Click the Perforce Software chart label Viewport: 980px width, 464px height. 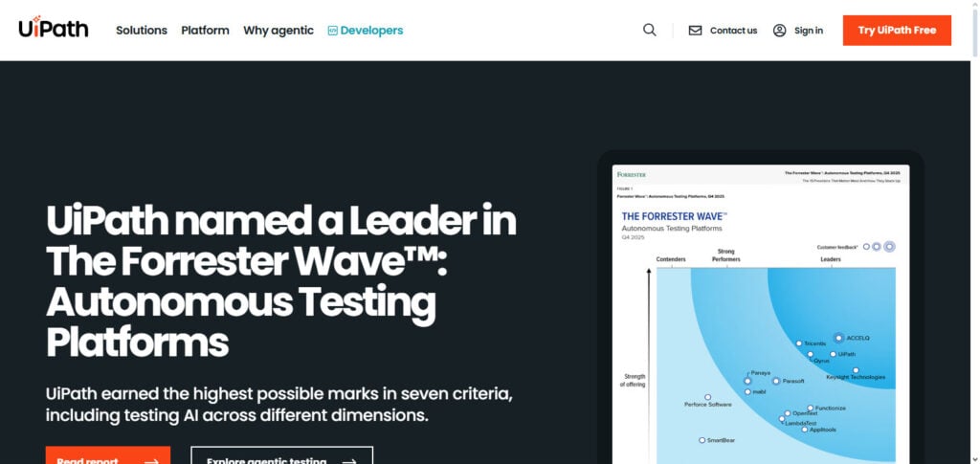(x=707, y=405)
